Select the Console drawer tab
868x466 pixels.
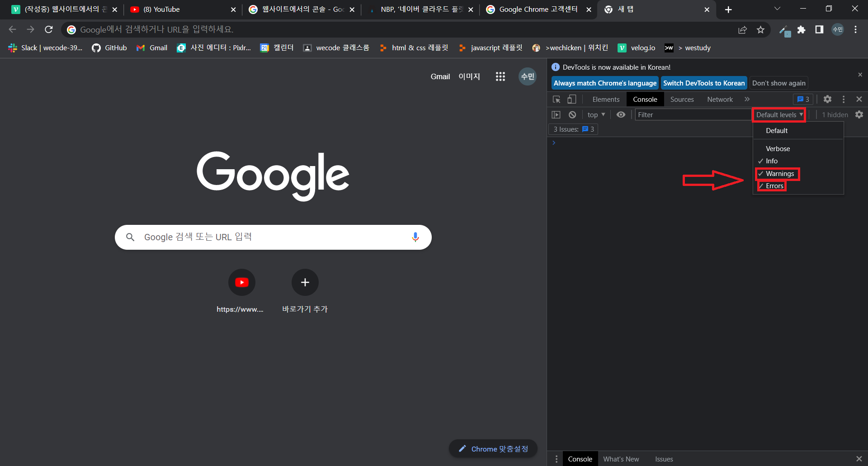580,459
